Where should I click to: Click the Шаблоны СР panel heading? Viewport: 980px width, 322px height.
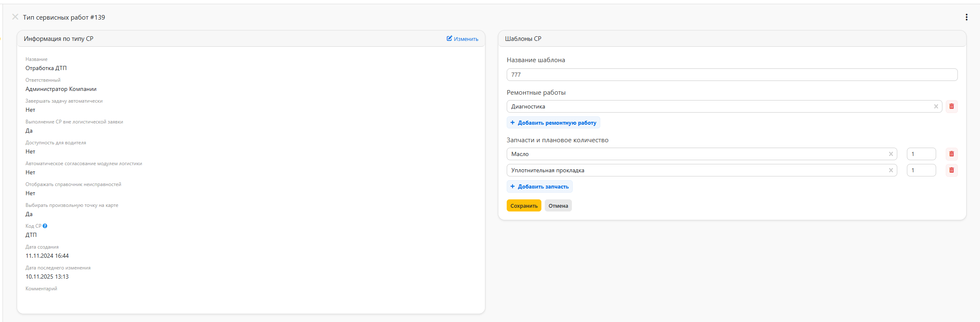523,39
